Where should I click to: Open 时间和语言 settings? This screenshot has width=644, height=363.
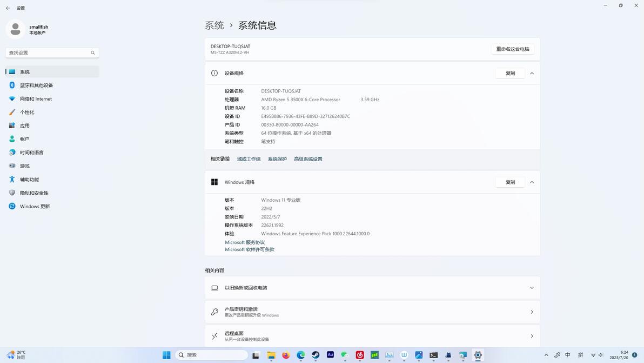pyautogui.click(x=52, y=153)
